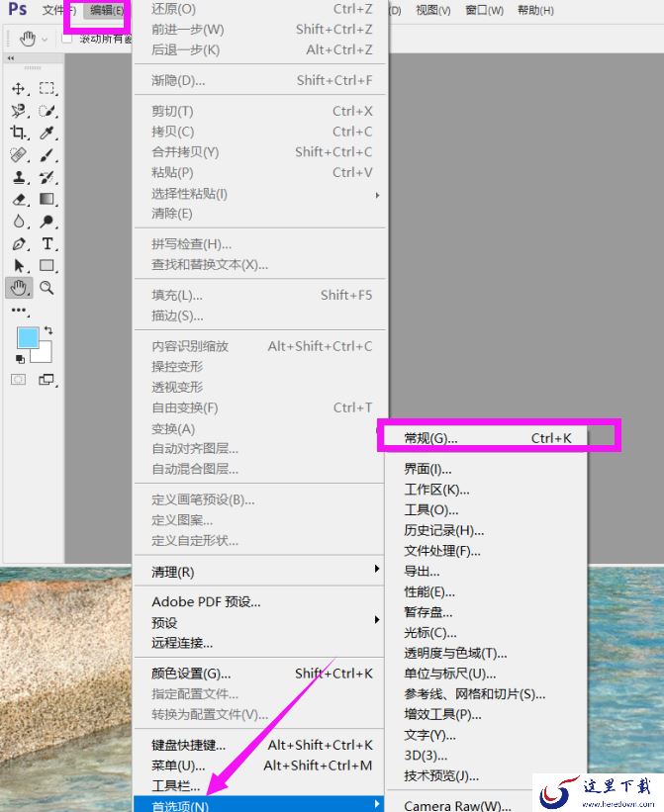The image size is (664, 812).
Task: Toggle the scroll all windows checkbox
Action: pyautogui.click(x=67, y=39)
